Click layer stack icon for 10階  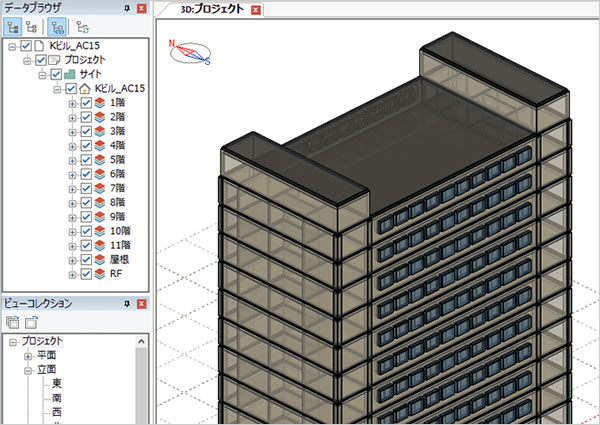tap(99, 231)
